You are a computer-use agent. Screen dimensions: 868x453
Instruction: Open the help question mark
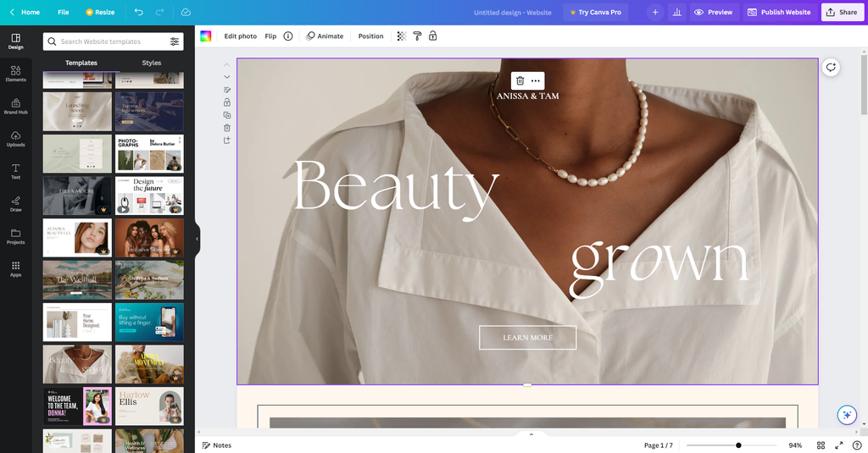tap(857, 445)
